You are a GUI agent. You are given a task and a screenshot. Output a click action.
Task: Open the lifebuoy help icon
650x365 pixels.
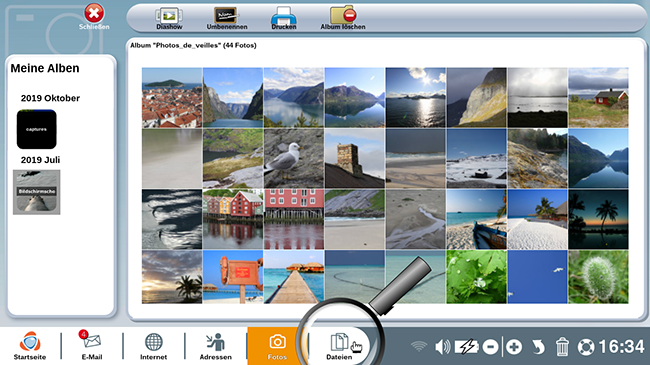[x=586, y=347]
